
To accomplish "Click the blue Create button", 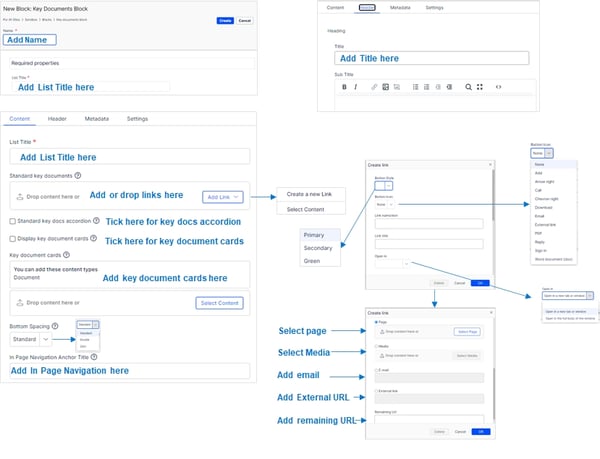I will point(225,21).
